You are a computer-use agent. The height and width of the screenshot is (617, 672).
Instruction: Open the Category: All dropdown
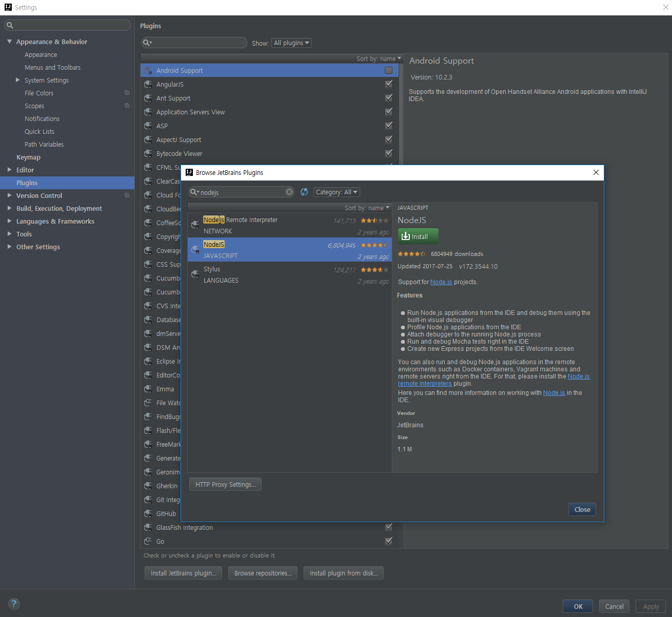point(337,192)
